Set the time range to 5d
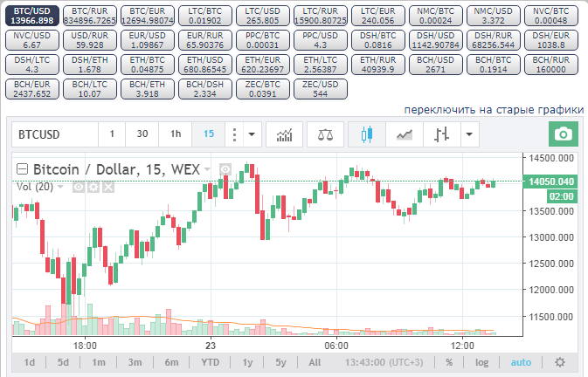 [63, 362]
